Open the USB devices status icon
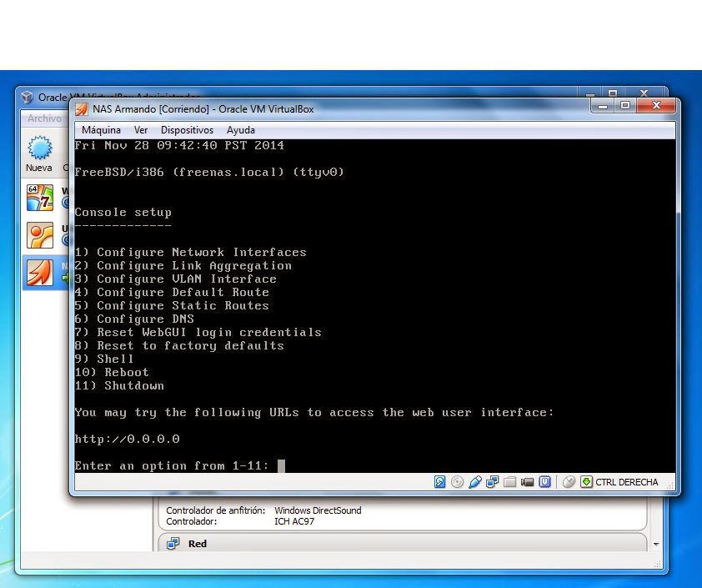Image resolution: width=702 pixels, height=588 pixels. [x=474, y=482]
